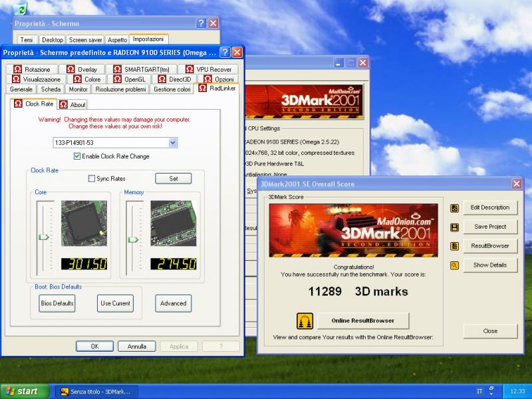The height and width of the screenshot is (399, 532).
Task: Click the help question mark in RADEON title bar
Action: [225, 53]
